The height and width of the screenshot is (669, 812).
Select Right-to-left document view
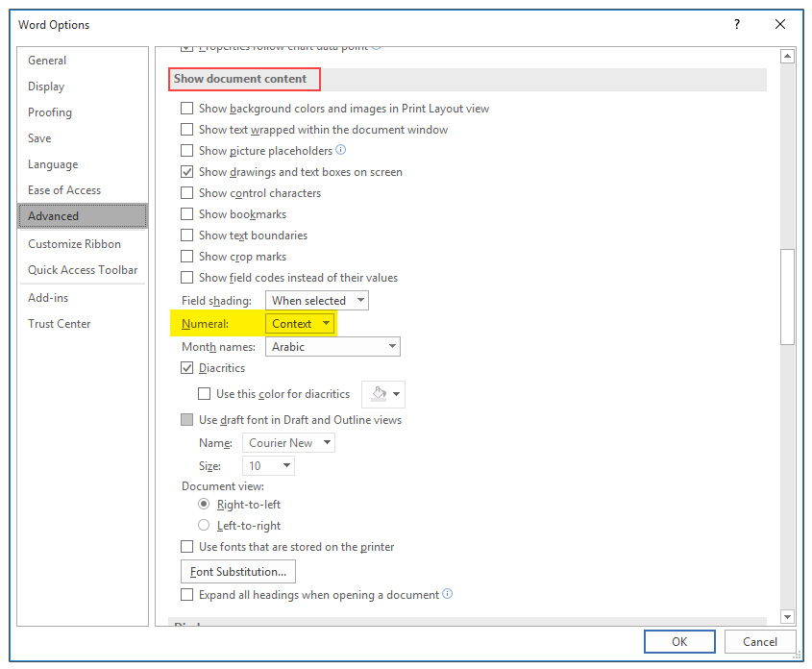(204, 504)
